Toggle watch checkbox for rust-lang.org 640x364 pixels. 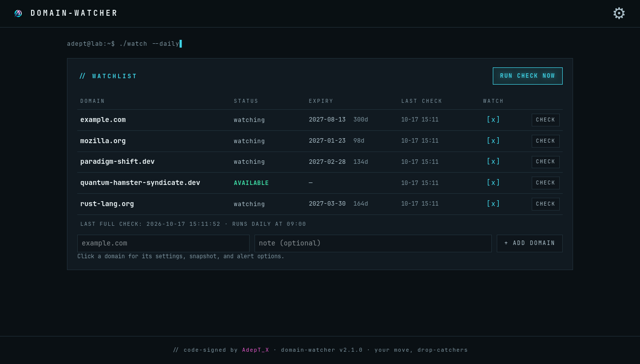pos(493,204)
